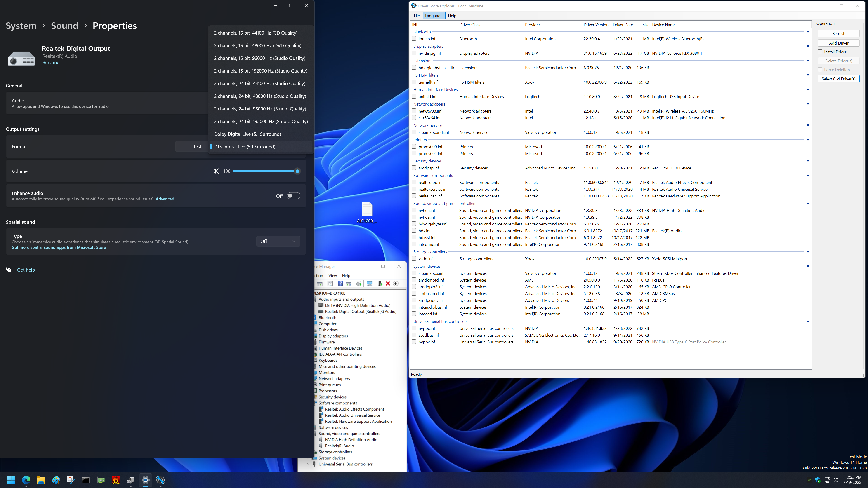The height and width of the screenshot is (488, 868).
Task: Click the black down-arrow disable device icon
Action: pyautogui.click(x=396, y=284)
